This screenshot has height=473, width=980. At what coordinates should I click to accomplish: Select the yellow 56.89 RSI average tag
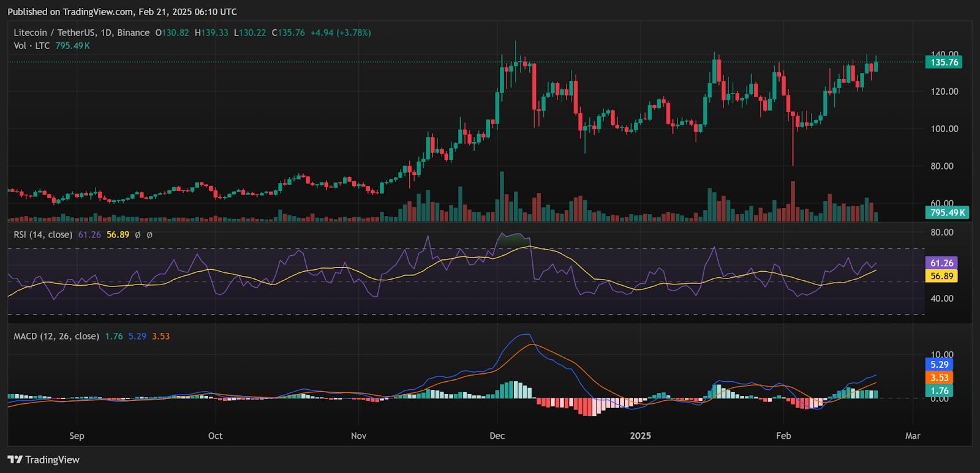[941, 276]
